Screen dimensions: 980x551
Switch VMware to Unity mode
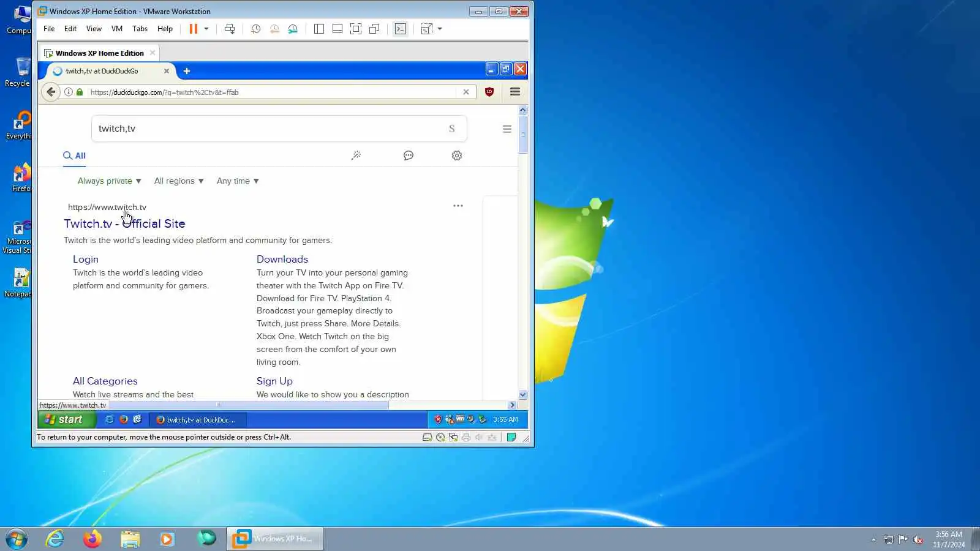374,29
